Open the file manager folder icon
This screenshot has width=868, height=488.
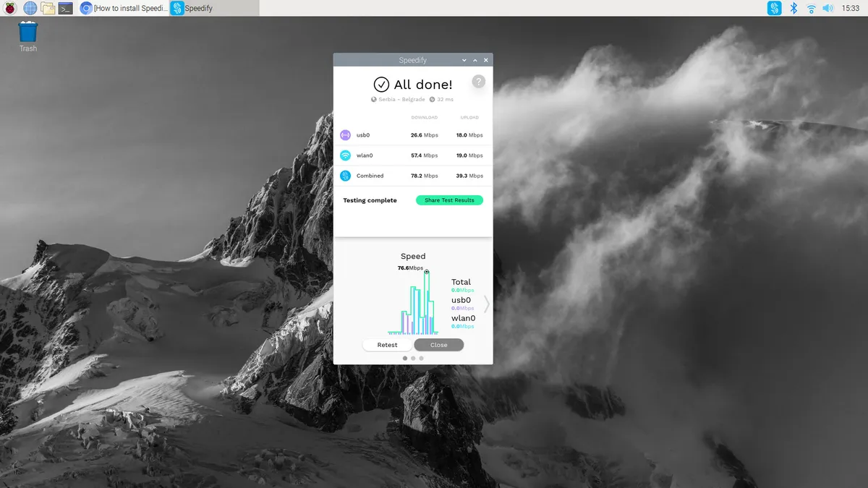[48, 9]
